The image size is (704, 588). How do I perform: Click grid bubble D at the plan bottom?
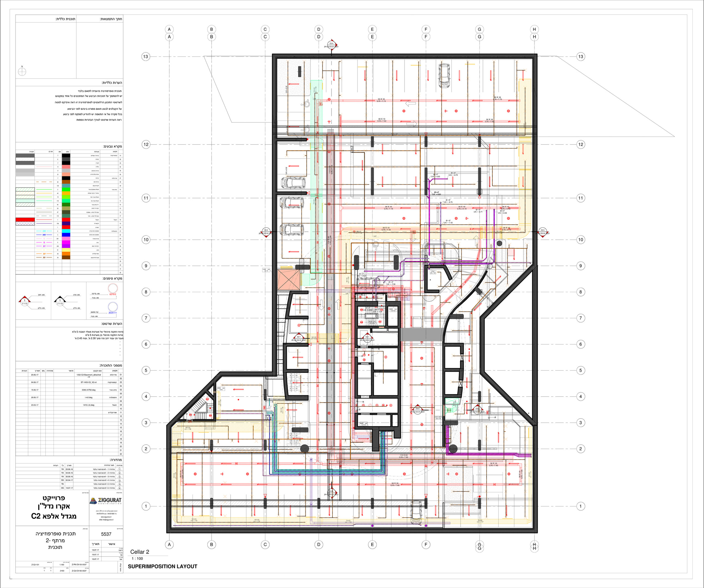[319, 545]
